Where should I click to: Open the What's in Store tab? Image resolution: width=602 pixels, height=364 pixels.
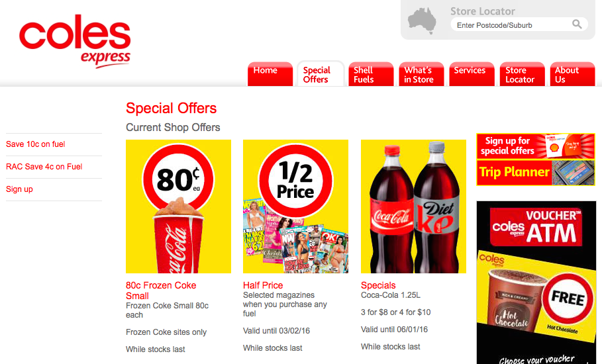click(x=421, y=74)
